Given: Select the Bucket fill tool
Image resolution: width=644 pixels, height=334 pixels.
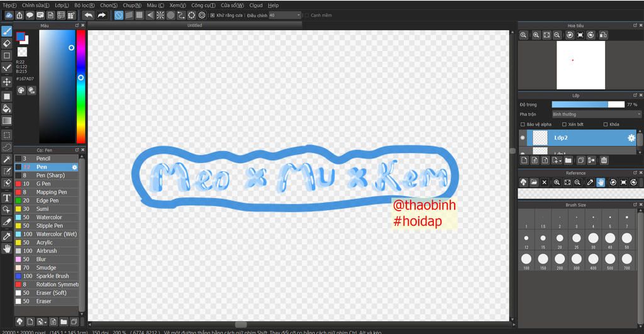Looking at the screenshot, I should click(6, 108).
